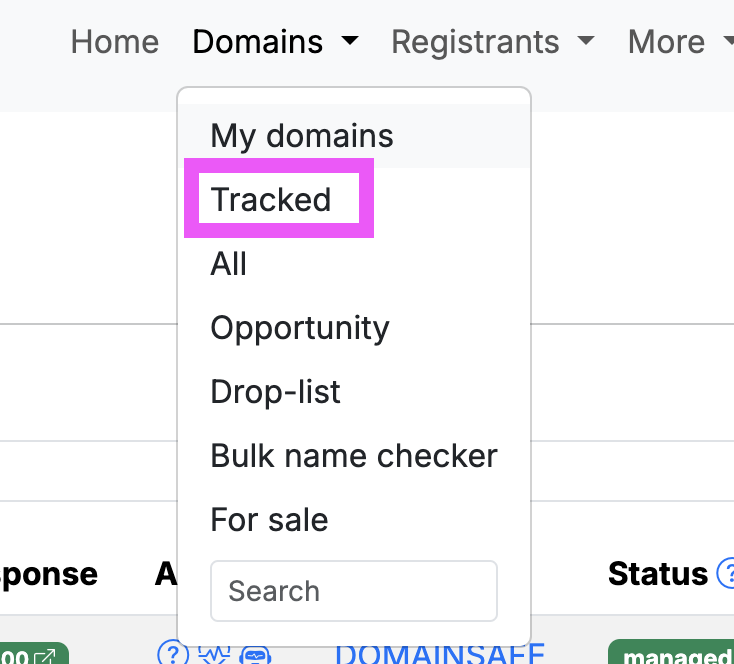Open the Bulk name checker
The height and width of the screenshot is (664, 734).
pyautogui.click(x=354, y=456)
